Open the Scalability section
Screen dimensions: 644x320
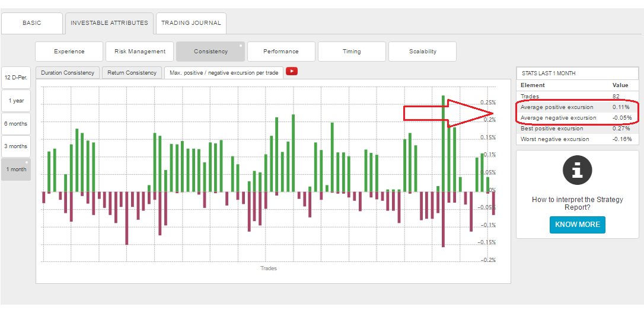(x=422, y=52)
